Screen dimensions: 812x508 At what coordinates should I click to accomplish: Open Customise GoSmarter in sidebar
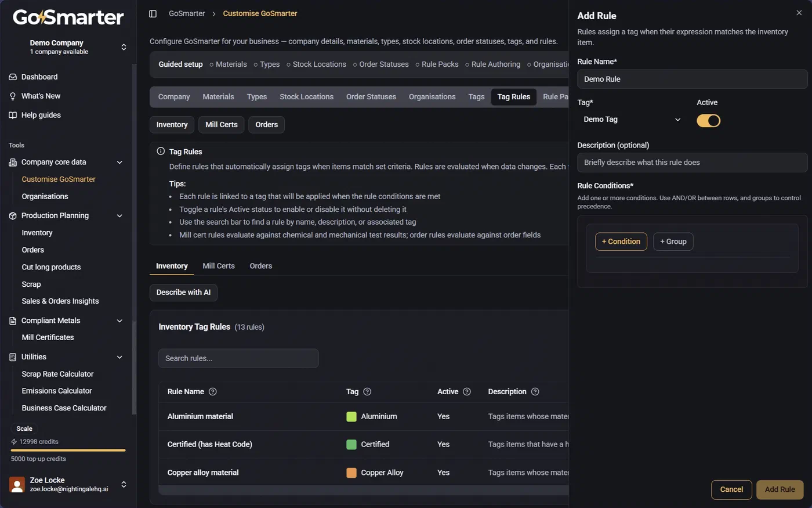[59, 179]
